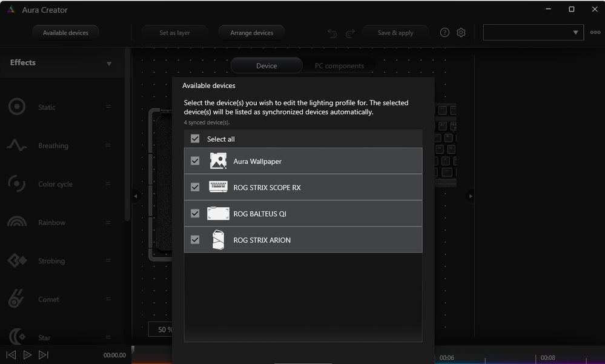
Task: Click the Static effect drag handle
Action: click(108, 107)
